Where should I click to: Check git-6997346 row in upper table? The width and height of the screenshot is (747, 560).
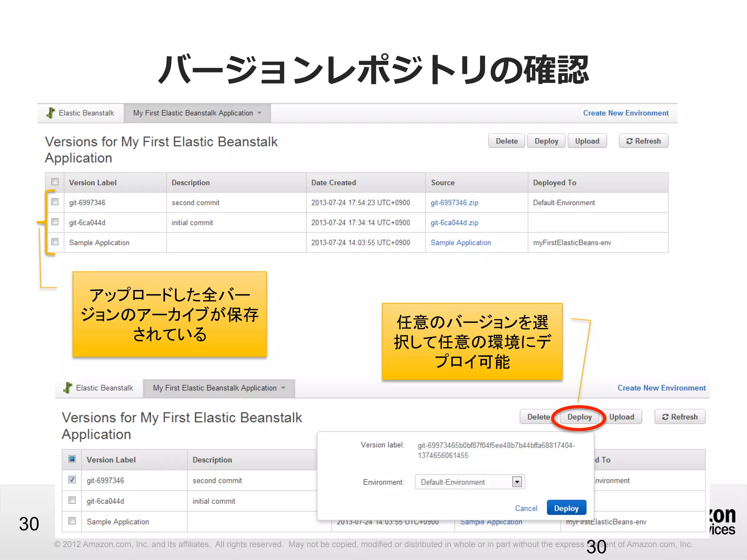55,202
